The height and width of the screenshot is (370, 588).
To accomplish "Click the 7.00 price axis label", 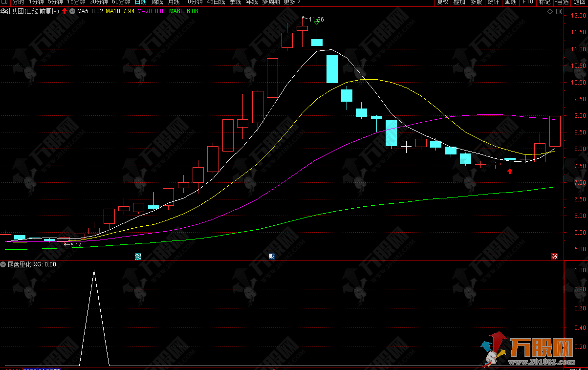I will tap(580, 183).
